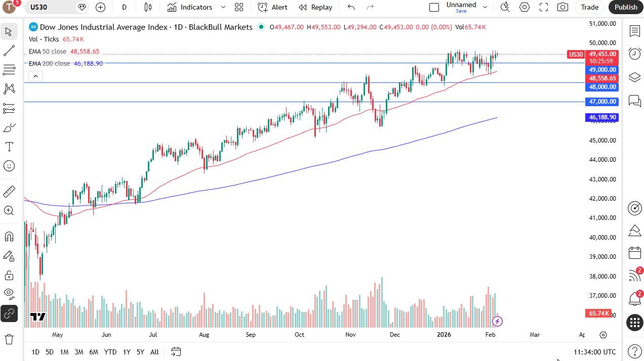Open the quick search magnifier

pyautogui.click(x=505, y=7)
